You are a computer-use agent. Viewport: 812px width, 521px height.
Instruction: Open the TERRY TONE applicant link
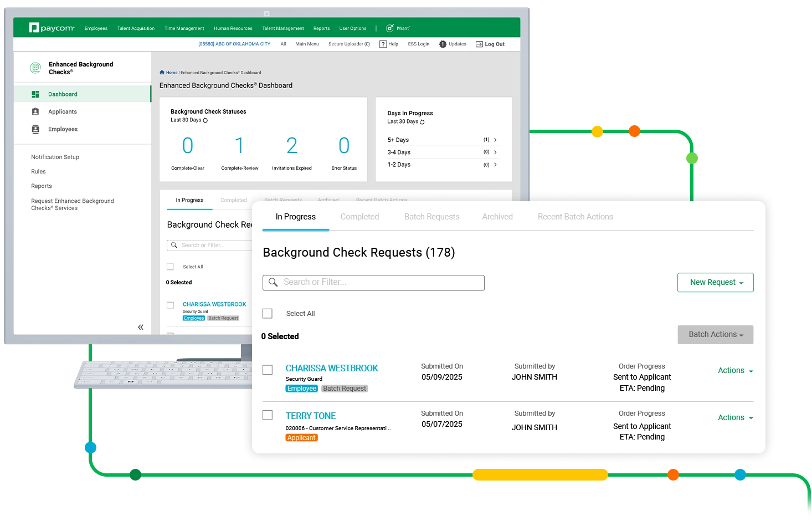point(310,416)
